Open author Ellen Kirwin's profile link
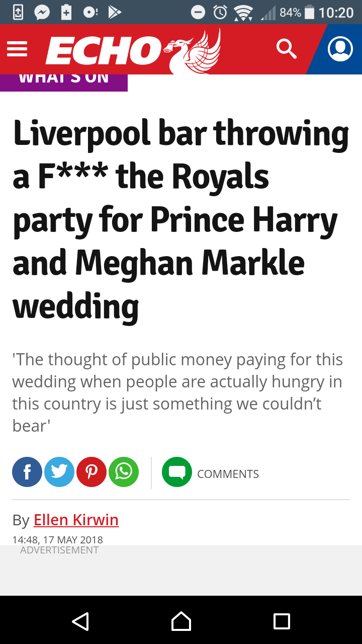 [76, 520]
